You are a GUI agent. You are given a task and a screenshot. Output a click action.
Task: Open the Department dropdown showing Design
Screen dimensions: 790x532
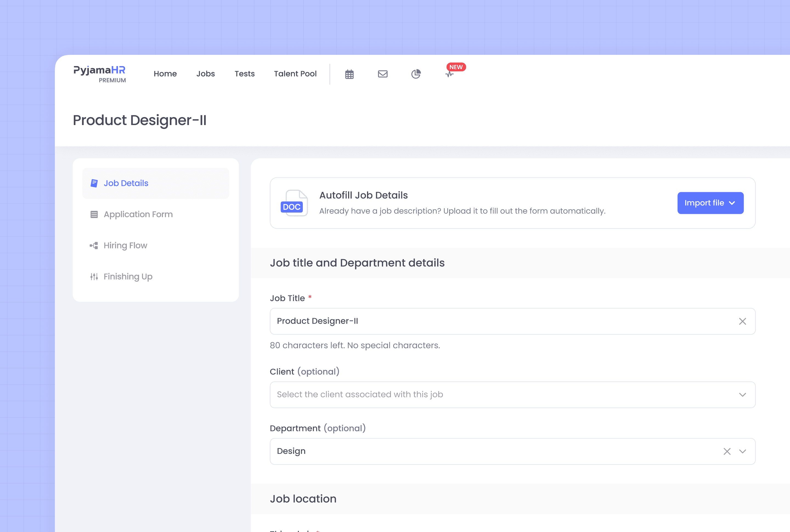click(512, 451)
